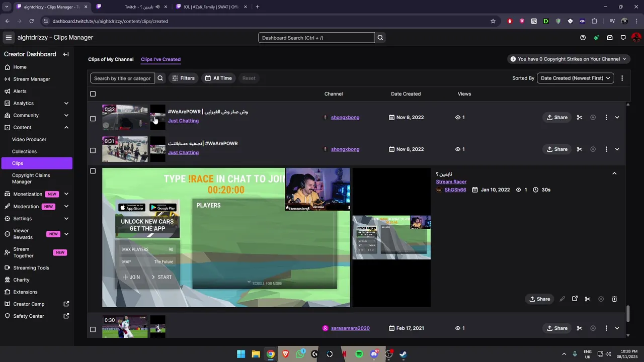Expand the Settings sidebar section

pyautogui.click(x=66, y=218)
